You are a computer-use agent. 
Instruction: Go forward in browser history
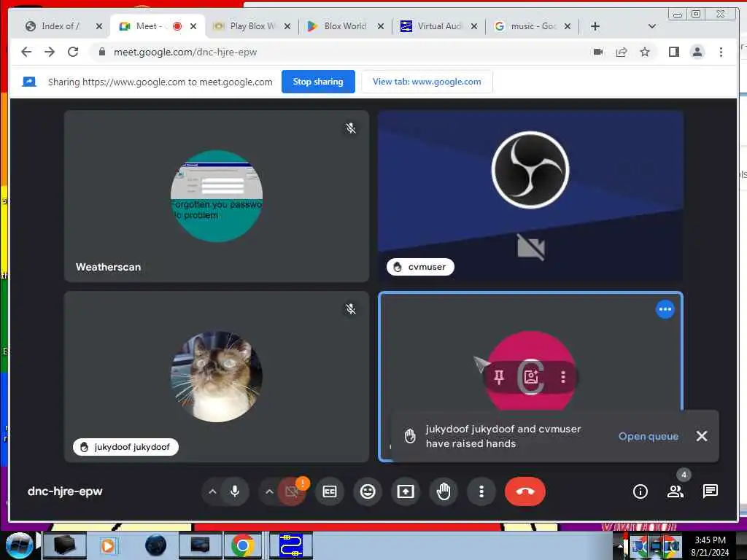50,52
